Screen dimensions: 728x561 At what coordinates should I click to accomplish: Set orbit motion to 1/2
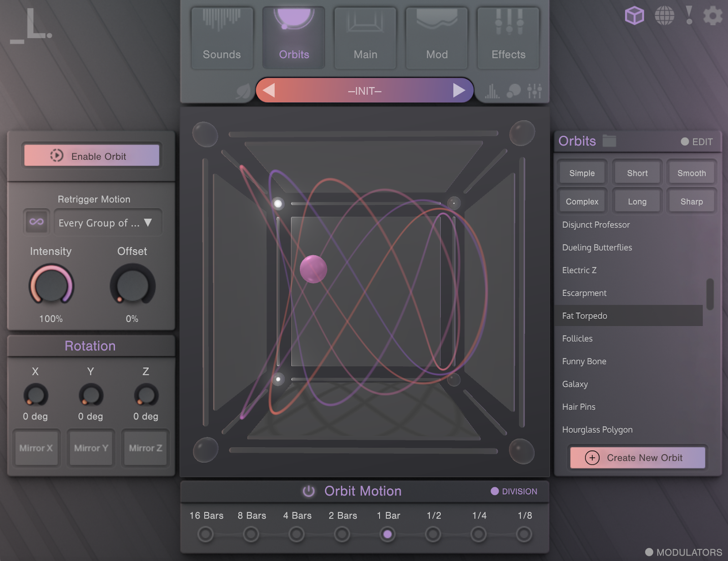click(433, 534)
